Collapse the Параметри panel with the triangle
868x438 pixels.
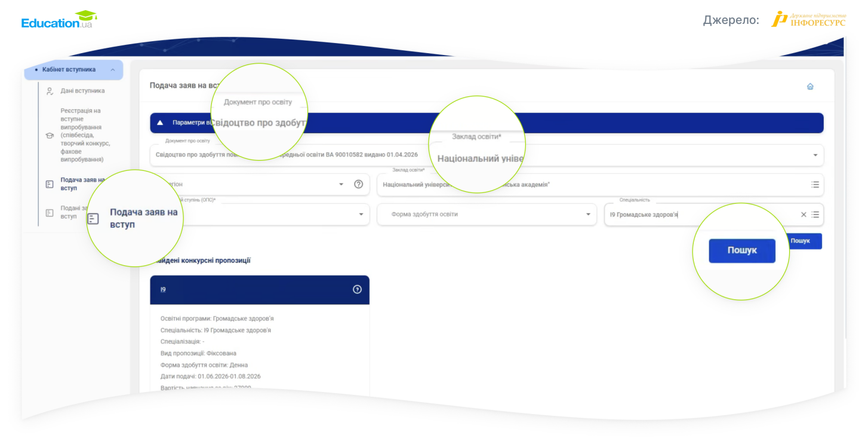pyautogui.click(x=160, y=122)
